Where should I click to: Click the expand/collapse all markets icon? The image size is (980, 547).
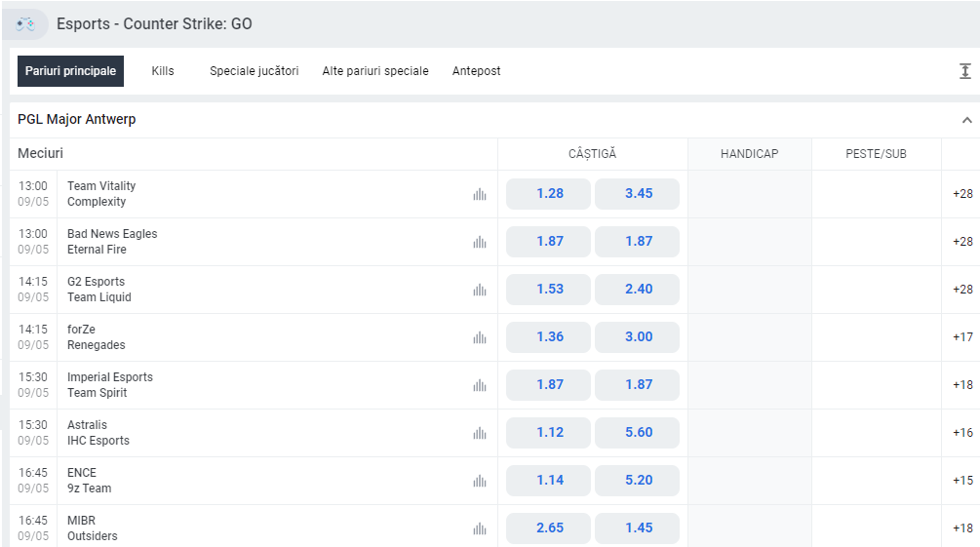[x=965, y=71]
